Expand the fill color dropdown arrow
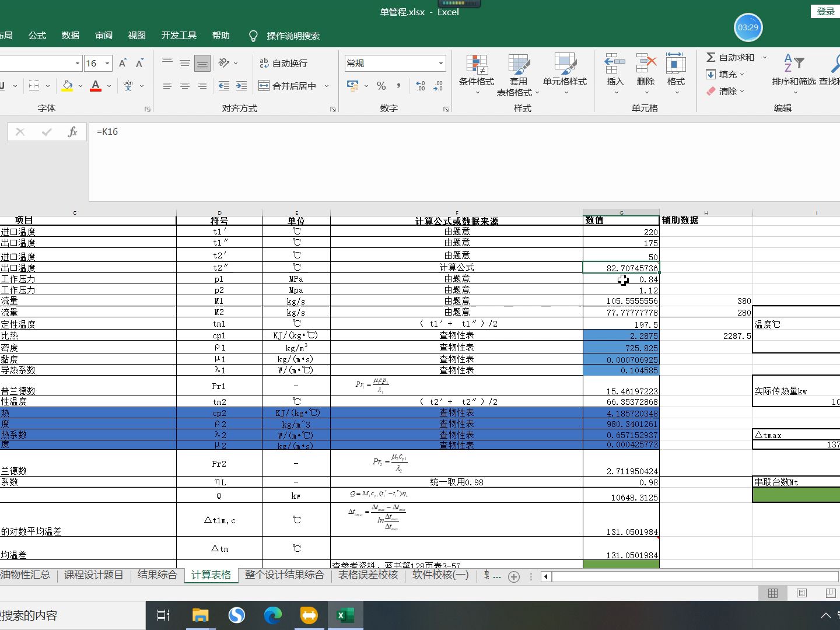The height and width of the screenshot is (630, 840). (80, 86)
